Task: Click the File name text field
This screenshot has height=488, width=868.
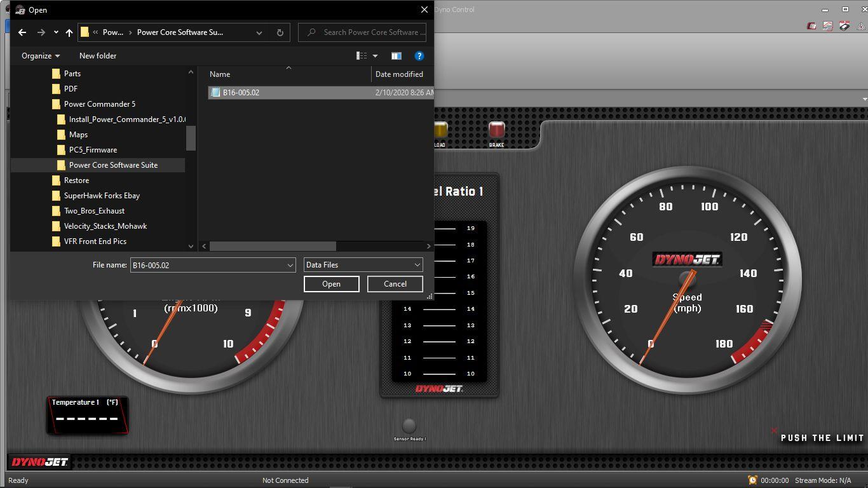Action: click(208, 265)
